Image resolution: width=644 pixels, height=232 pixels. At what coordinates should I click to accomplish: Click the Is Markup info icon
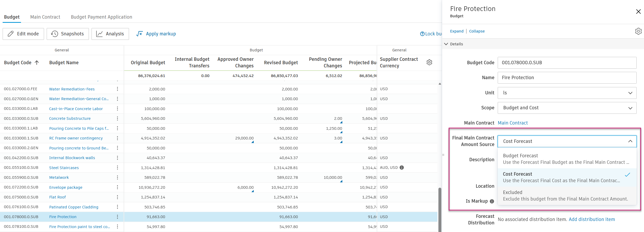click(492, 201)
